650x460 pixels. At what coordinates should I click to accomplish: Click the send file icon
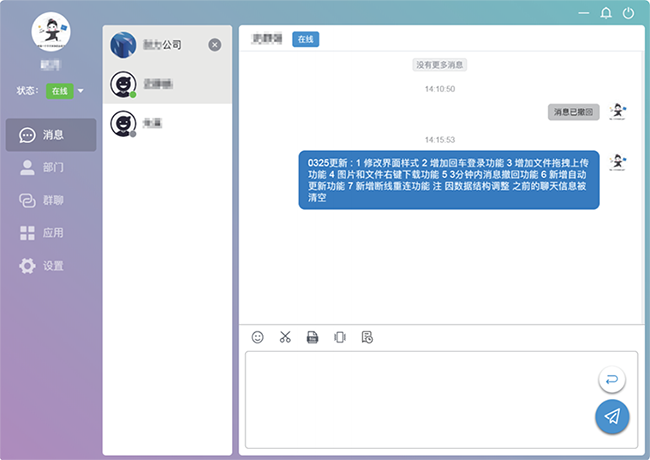(312, 337)
